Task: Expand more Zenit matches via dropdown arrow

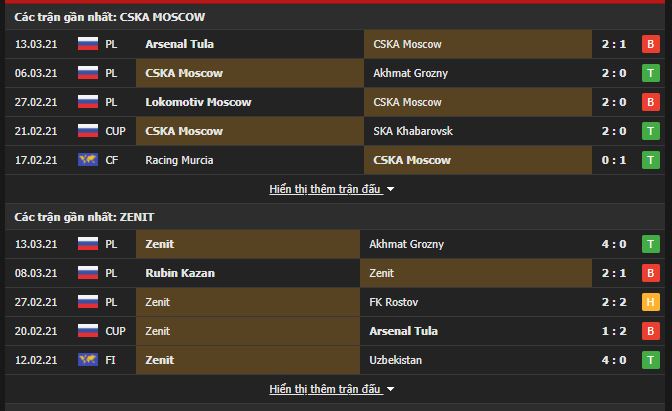Action: click(390, 389)
